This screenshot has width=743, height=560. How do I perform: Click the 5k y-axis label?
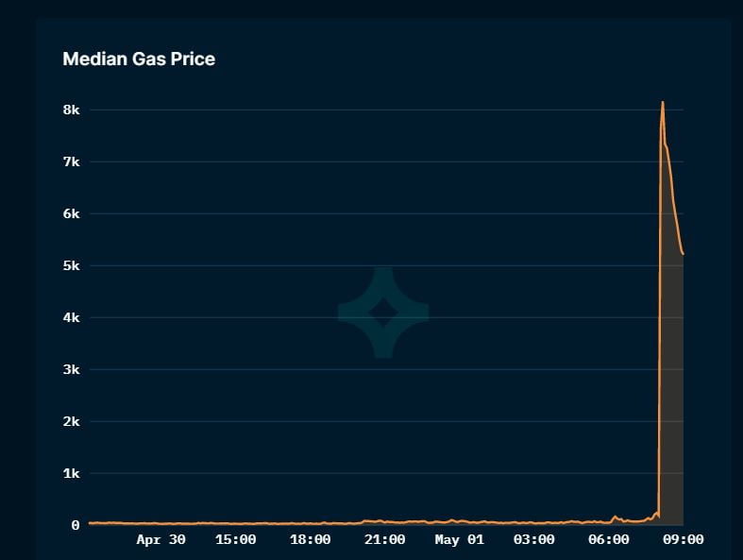point(72,266)
